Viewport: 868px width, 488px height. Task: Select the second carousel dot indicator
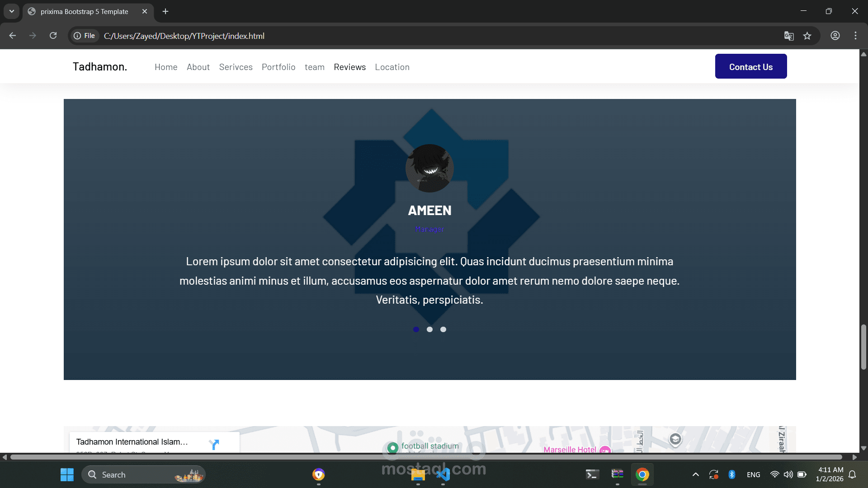click(x=429, y=329)
